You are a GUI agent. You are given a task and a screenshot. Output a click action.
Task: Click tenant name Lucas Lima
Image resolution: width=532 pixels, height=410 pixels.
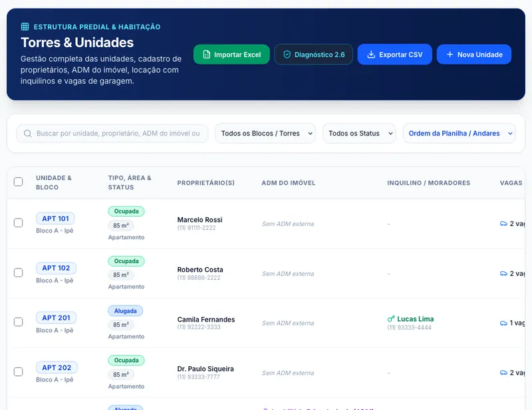(x=415, y=319)
